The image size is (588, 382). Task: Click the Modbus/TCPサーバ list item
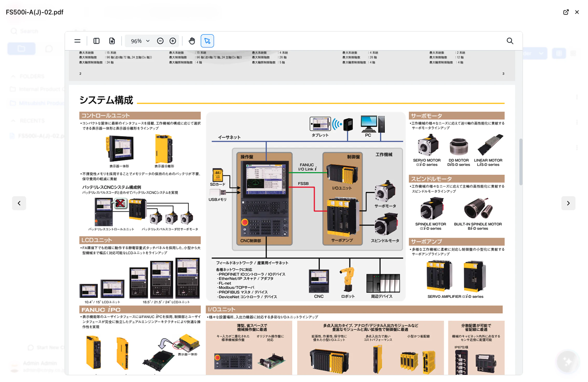coord(236,288)
